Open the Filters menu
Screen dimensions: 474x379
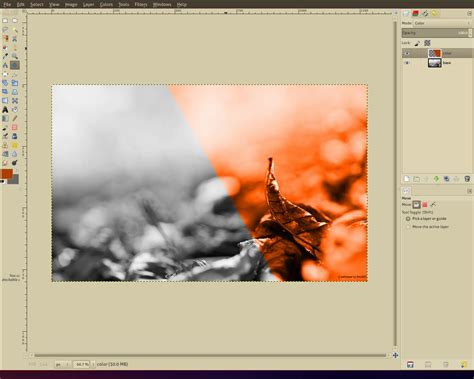[x=141, y=5]
